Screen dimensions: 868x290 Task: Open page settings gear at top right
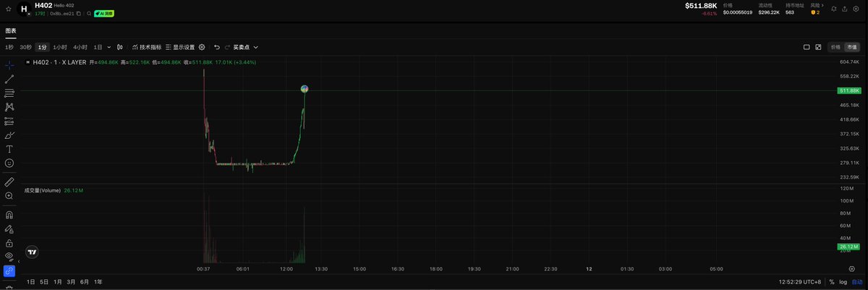(x=856, y=9)
